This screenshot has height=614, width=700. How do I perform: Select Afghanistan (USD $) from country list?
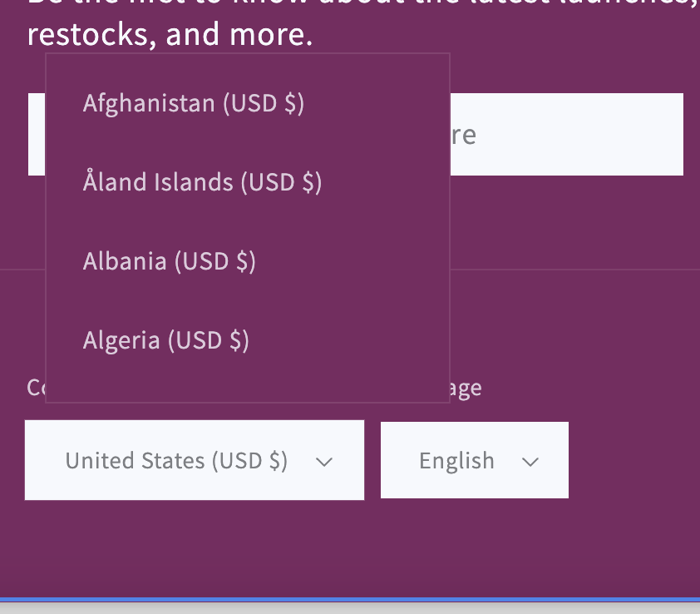194,104
